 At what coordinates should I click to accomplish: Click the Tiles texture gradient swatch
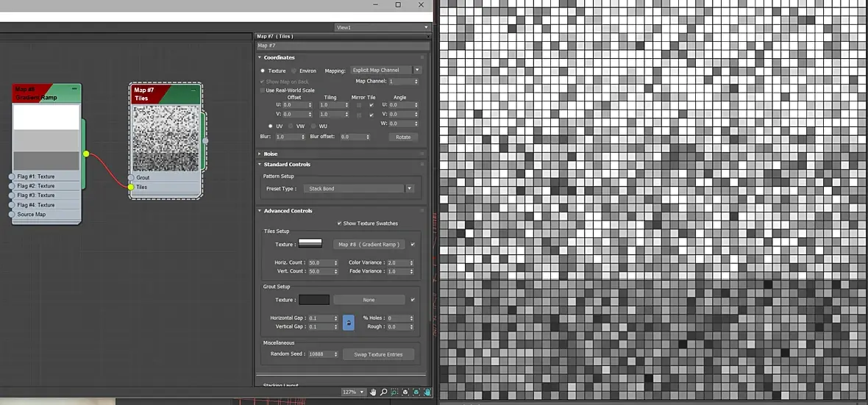click(x=310, y=243)
